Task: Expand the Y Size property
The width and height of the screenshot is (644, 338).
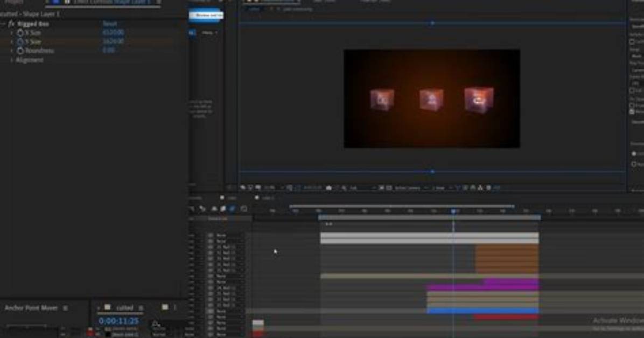Action: (x=11, y=42)
